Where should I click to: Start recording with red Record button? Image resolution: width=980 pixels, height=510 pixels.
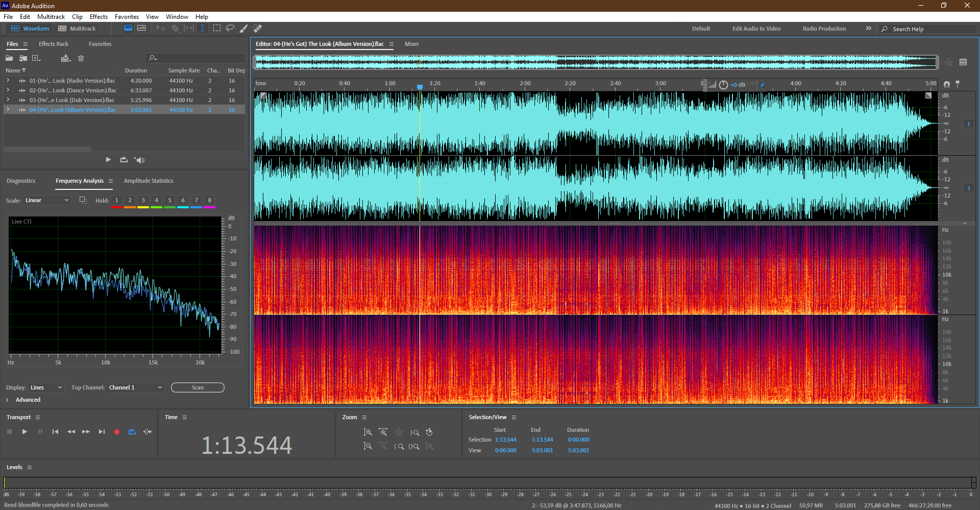pyautogui.click(x=117, y=432)
